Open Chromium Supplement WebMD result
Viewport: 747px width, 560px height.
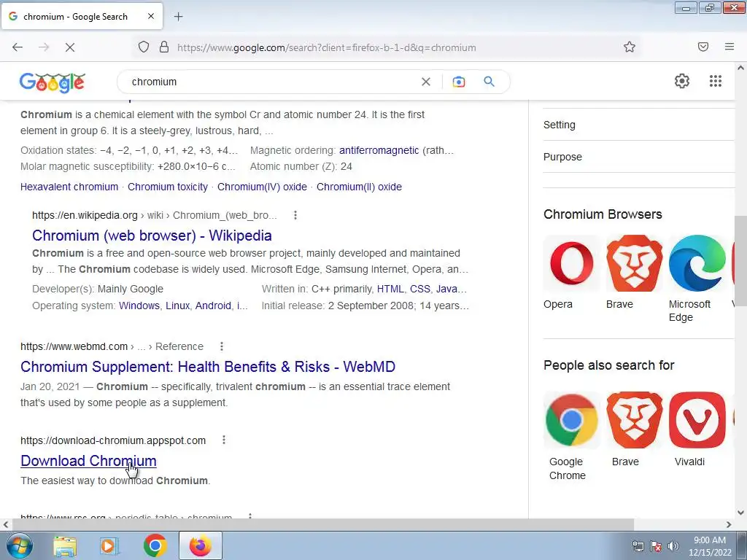pos(208,367)
